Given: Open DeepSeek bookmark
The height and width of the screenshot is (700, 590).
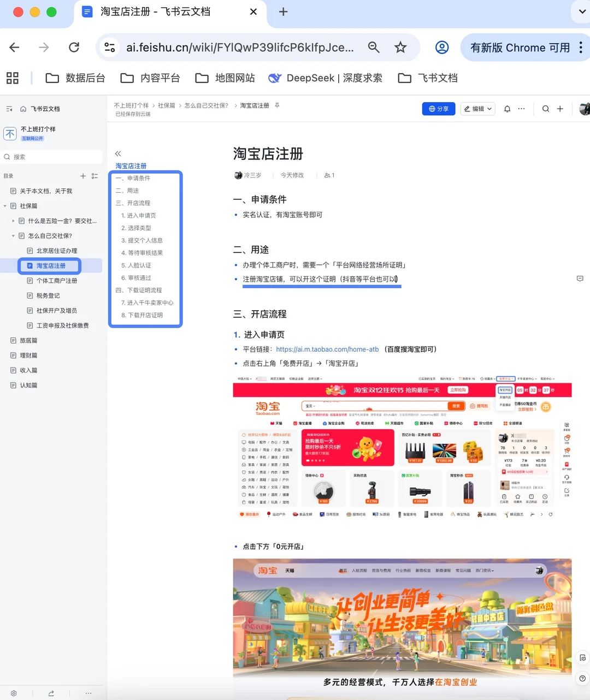Looking at the screenshot, I should click(326, 78).
